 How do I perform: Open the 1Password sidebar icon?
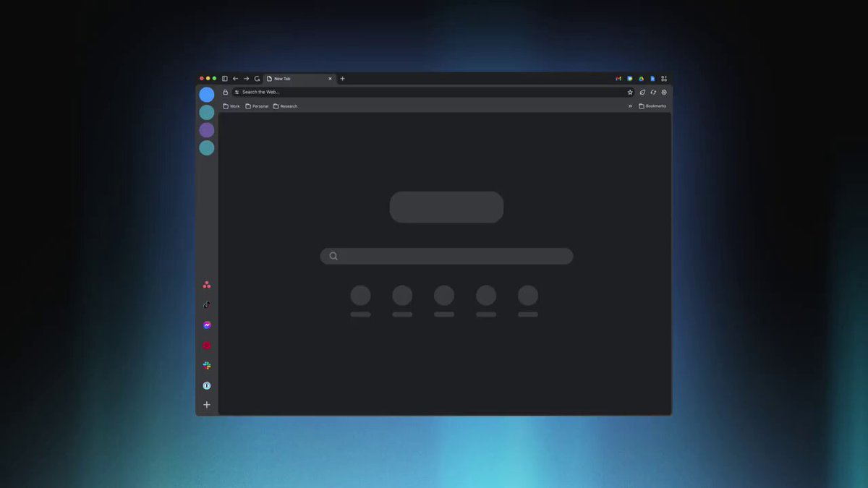coord(207,385)
